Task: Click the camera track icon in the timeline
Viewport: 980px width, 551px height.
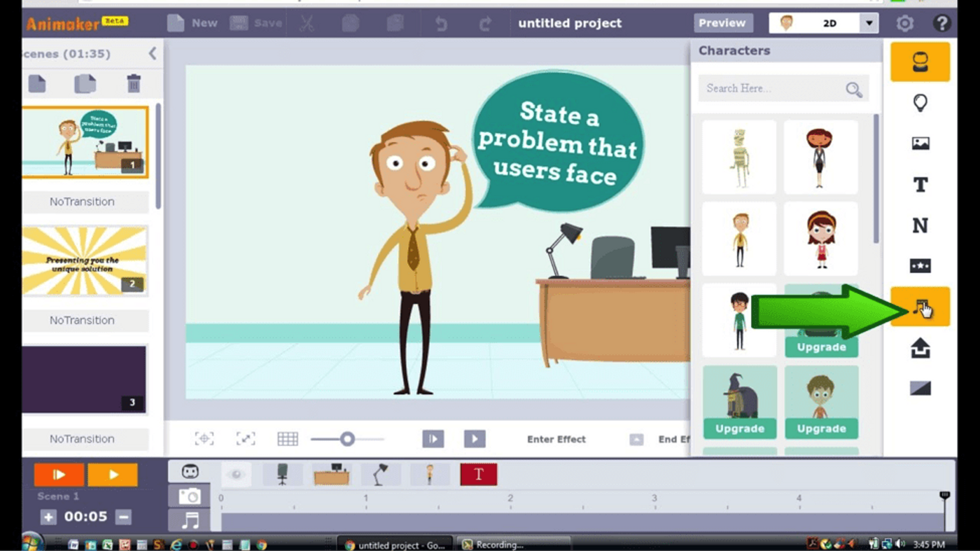Action: click(x=190, y=497)
